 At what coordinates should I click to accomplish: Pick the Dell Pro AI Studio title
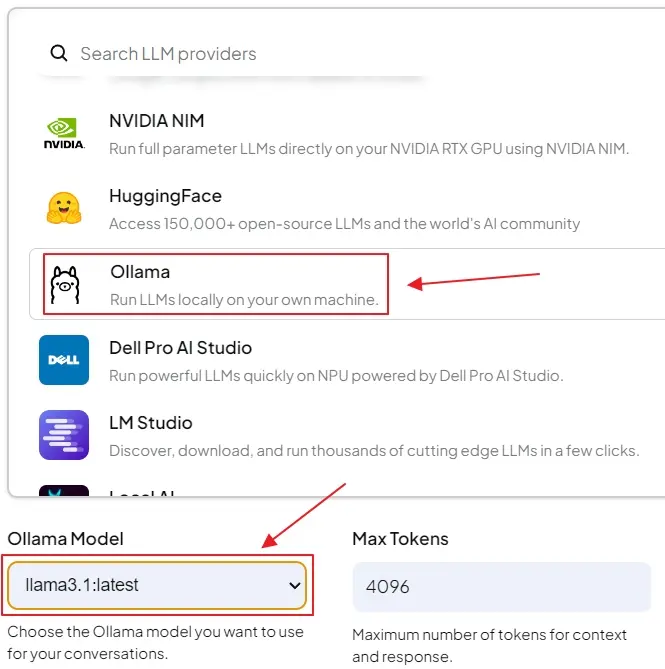click(180, 348)
